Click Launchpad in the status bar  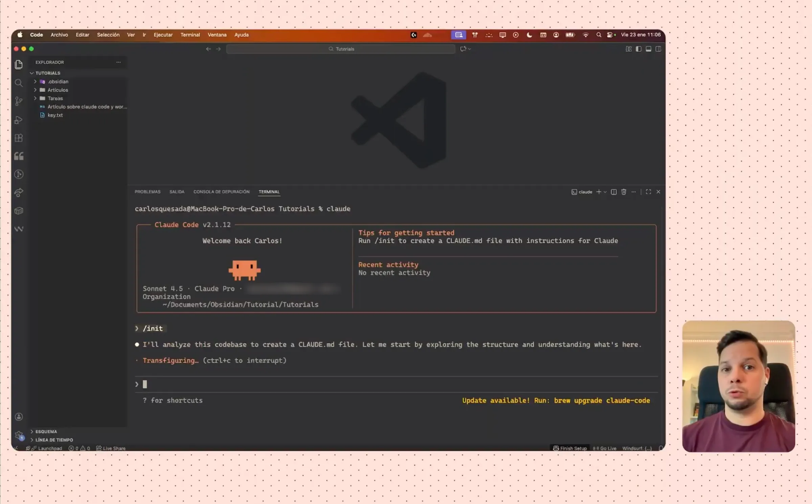(x=47, y=448)
